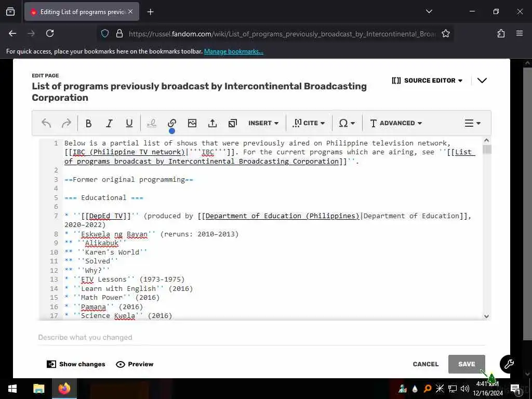Open the CITE dropdown menu

pyautogui.click(x=309, y=123)
